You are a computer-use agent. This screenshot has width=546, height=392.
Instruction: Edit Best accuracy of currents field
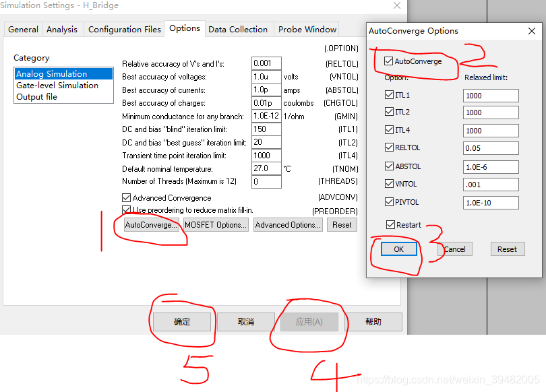pos(266,90)
